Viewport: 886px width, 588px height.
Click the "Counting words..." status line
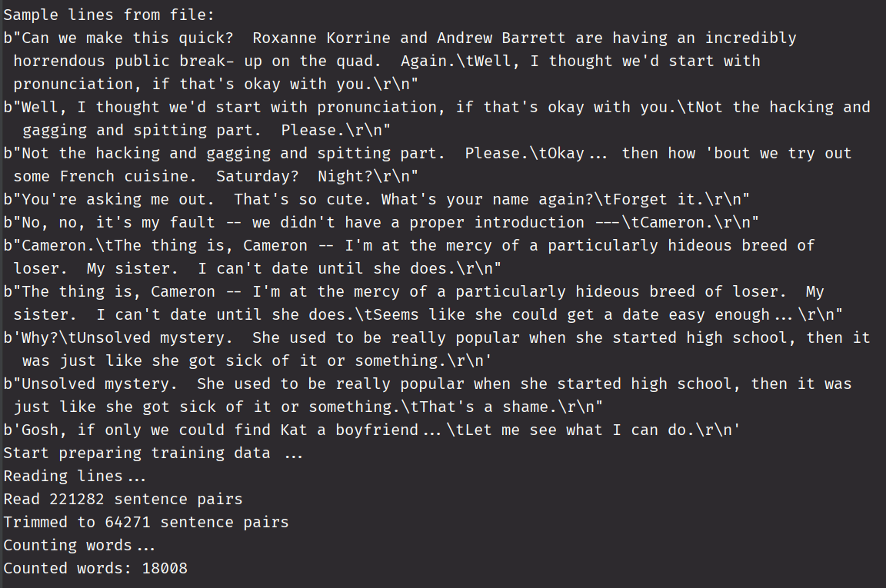click(79, 545)
